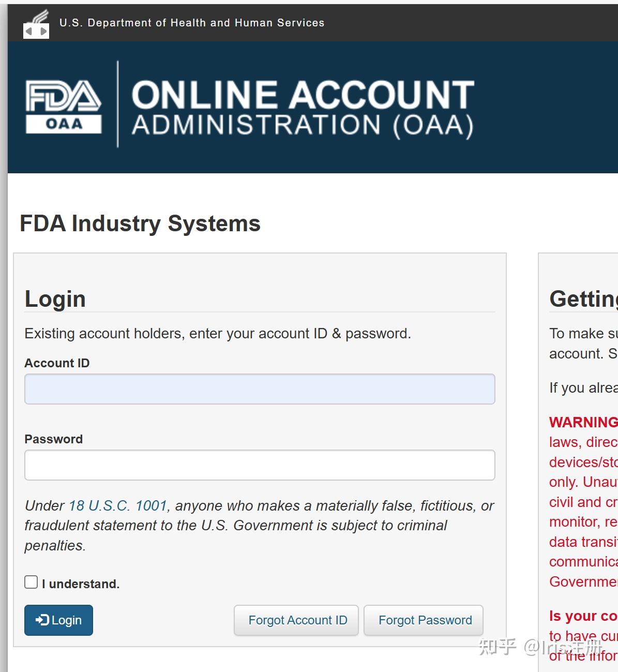Click the arrow icon inside the Login button

click(42, 620)
